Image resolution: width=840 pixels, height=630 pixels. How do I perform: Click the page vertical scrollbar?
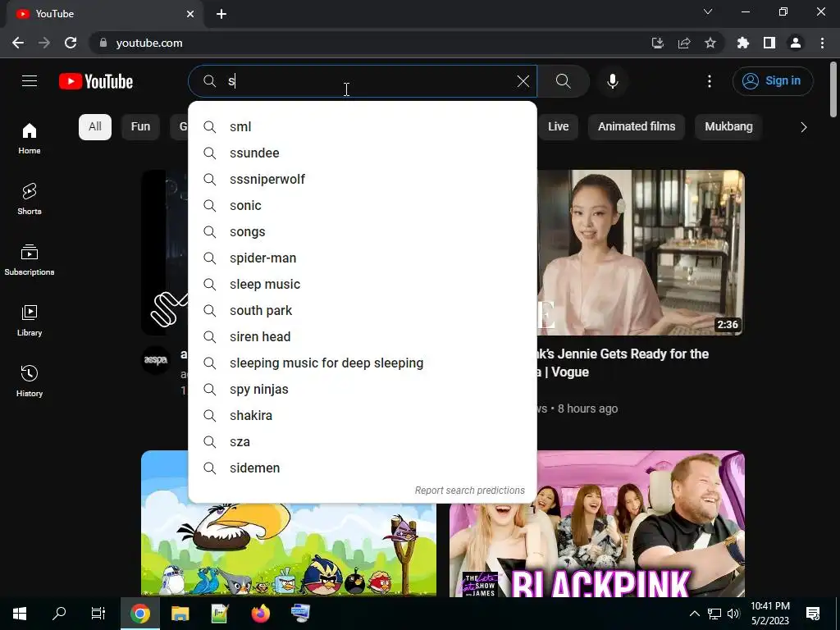point(833,89)
